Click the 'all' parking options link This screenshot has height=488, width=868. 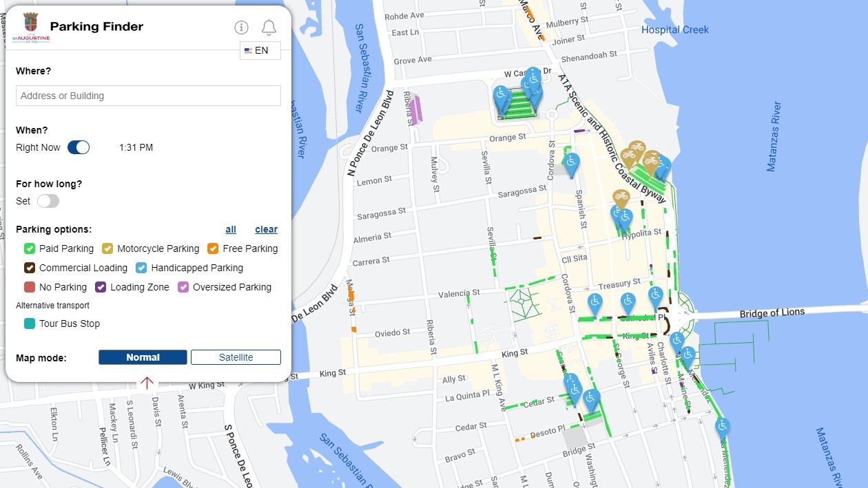pyautogui.click(x=231, y=229)
